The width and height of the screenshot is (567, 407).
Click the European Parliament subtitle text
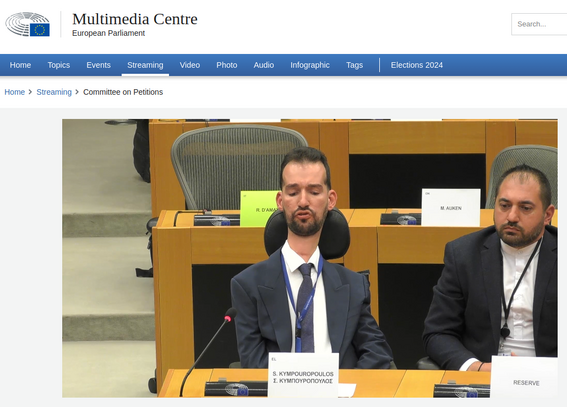pyautogui.click(x=108, y=33)
